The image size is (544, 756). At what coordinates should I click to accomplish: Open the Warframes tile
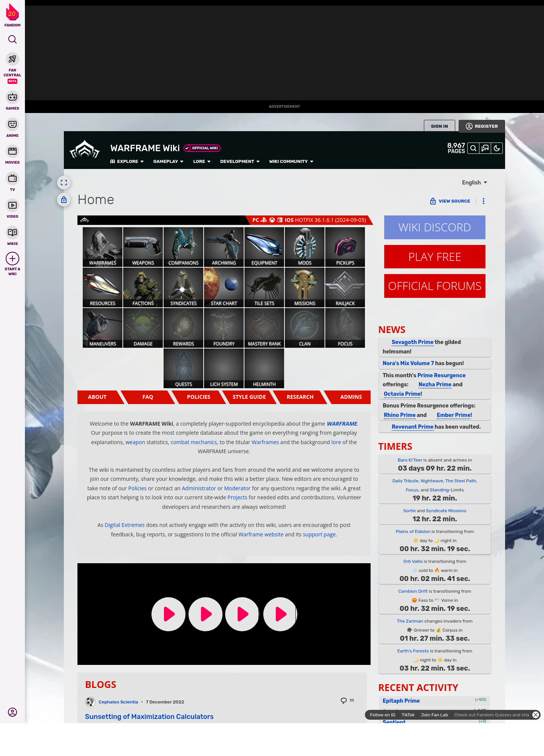(x=103, y=247)
